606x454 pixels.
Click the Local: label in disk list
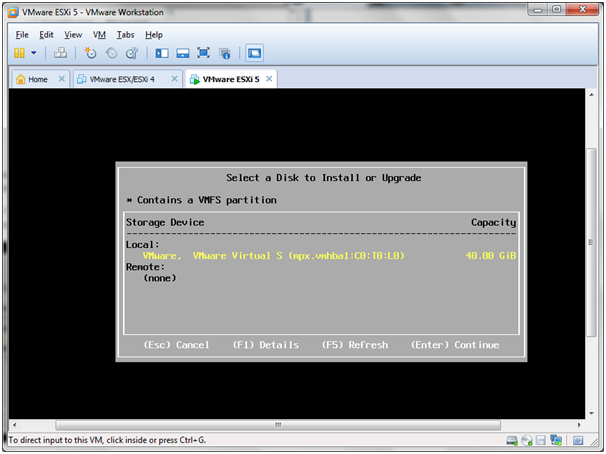point(142,245)
